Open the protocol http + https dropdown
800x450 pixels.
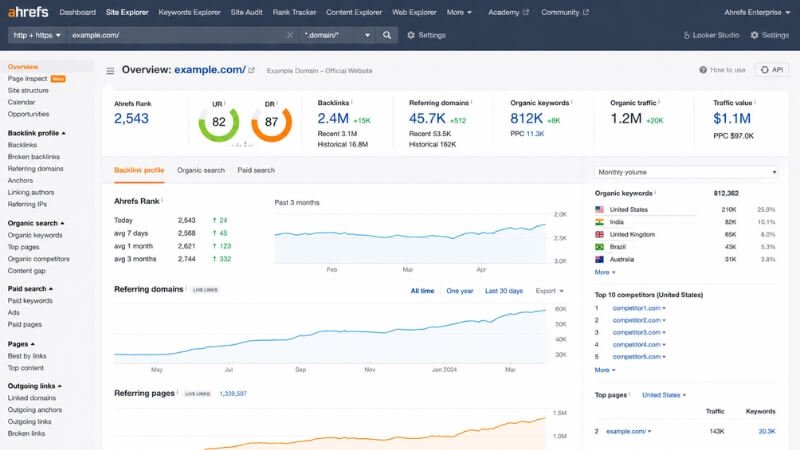point(37,35)
